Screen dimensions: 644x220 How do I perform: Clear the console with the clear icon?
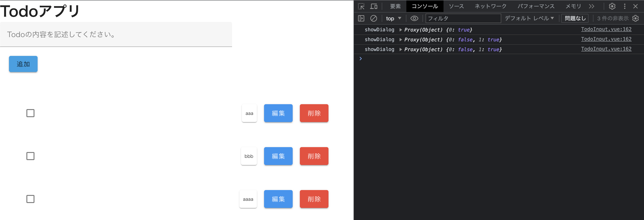(373, 18)
